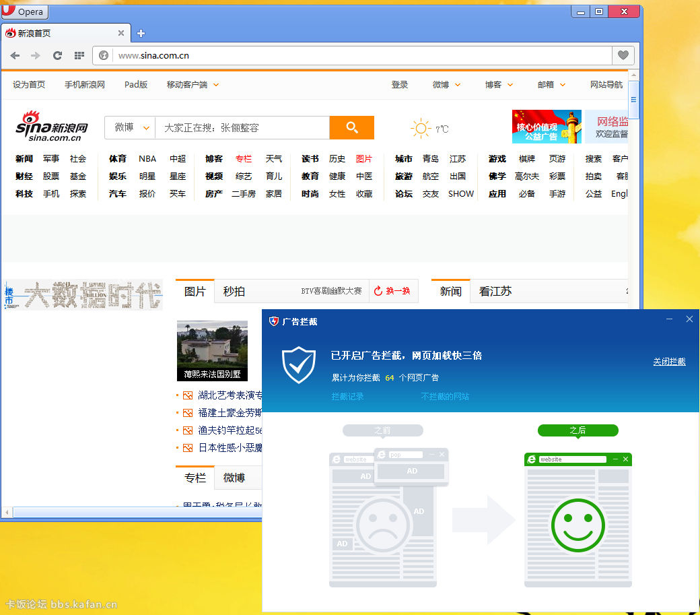The width and height of the screenshot is (700, 615).
Task: Open 二手房 navigation link
Action: [244, 194]
